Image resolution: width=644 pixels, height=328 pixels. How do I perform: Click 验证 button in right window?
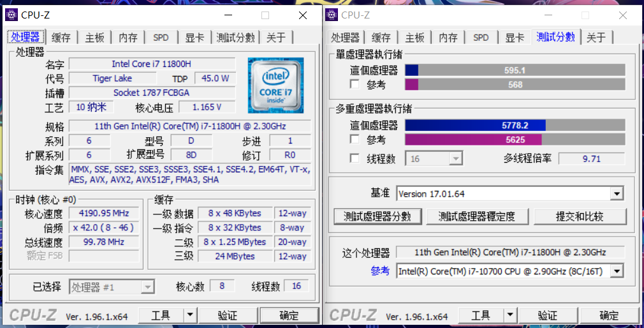pos(548,315)
